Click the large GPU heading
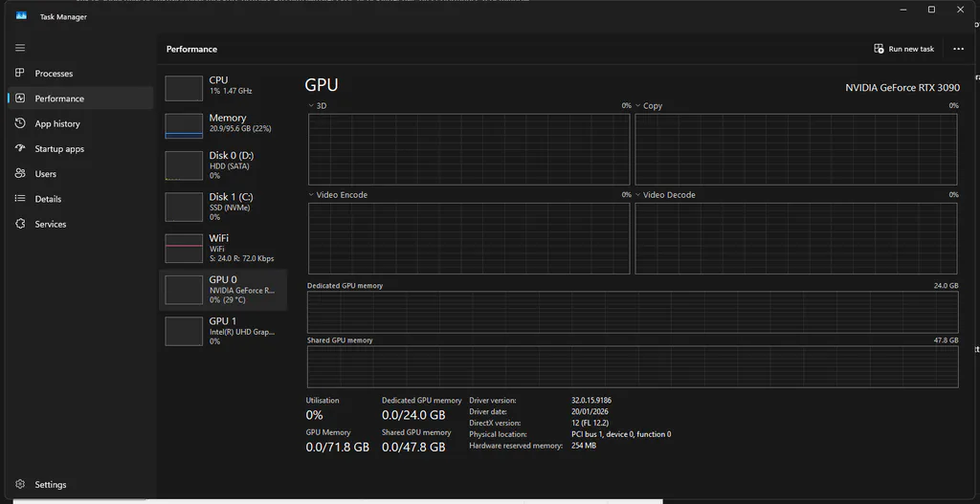Screen dimensions: 980x504 322,85
